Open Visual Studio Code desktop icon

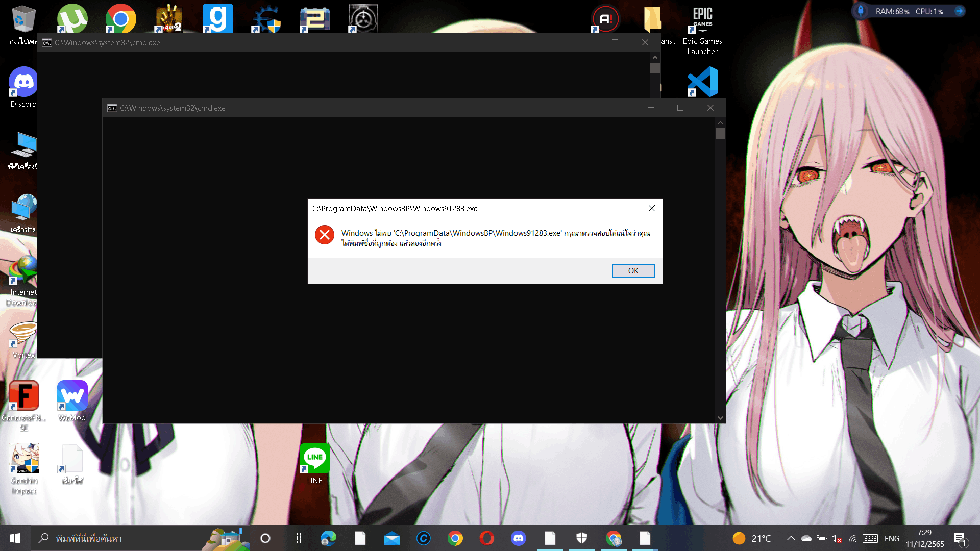coord(702,82)
